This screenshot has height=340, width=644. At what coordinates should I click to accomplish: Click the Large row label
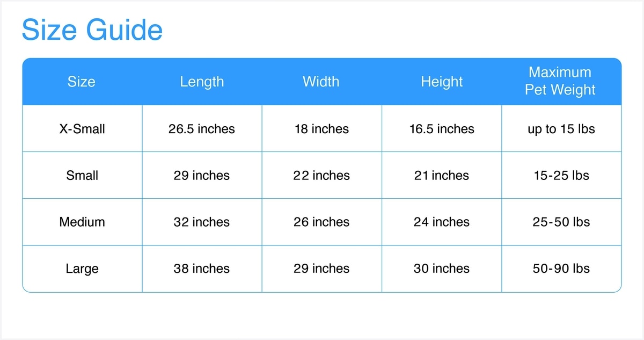click(82, 269)
